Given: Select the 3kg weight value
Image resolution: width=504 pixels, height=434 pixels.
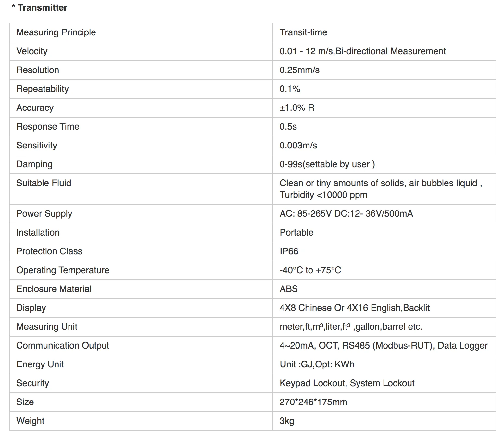Looking at the screenshot, I should click(287, 421).
